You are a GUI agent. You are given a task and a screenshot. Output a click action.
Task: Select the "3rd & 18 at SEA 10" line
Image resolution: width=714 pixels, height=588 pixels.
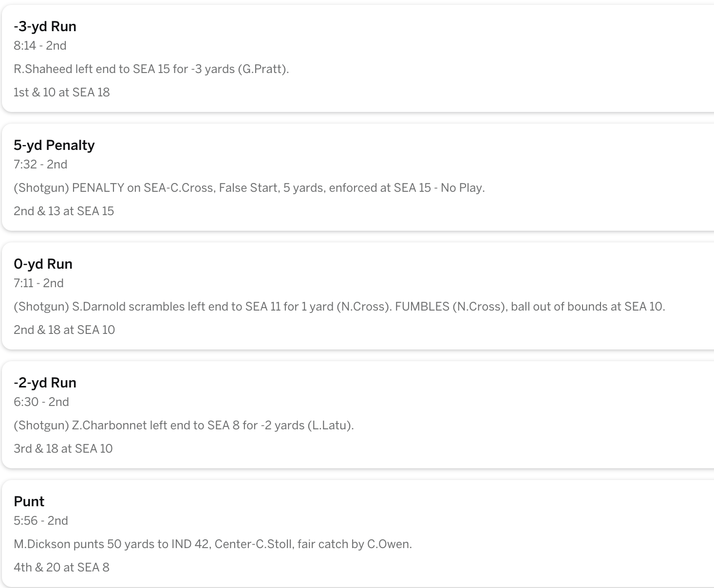(x=63, y=449)
